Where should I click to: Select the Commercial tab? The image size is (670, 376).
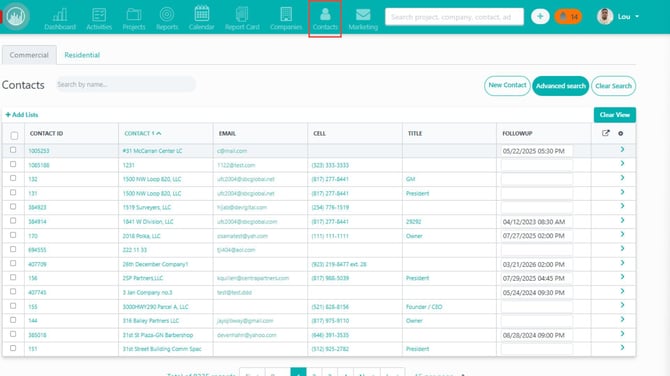(x=29, y=55)
